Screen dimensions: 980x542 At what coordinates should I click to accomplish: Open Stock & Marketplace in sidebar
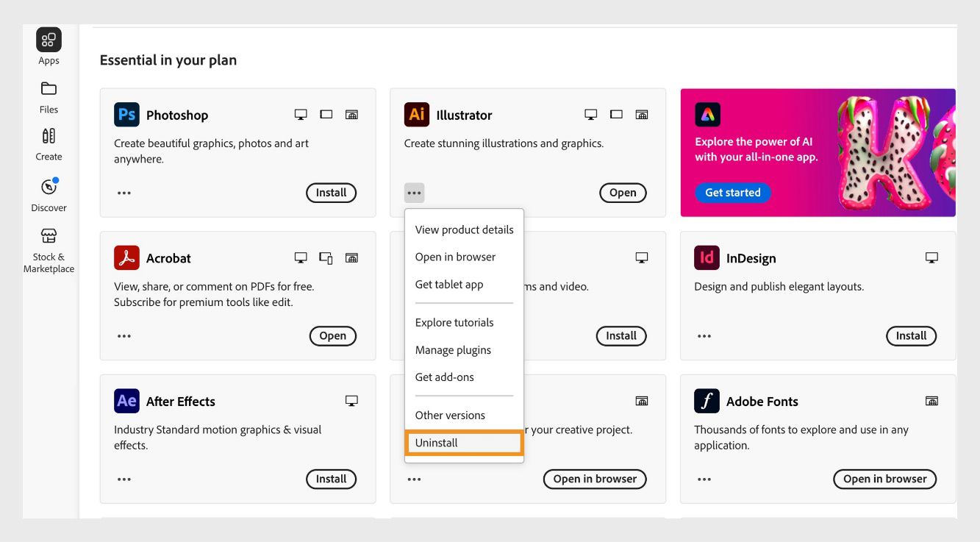[x=49, y=250]
